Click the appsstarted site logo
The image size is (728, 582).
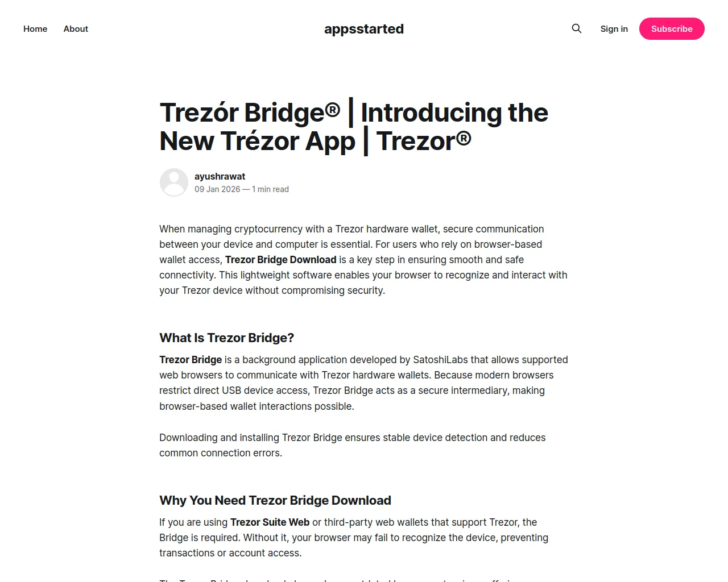click(364, 29)
